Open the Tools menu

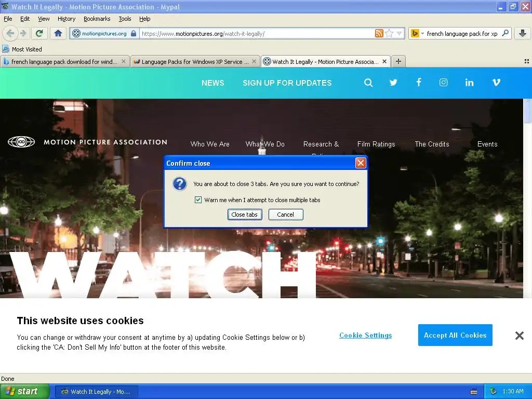click(125, 19)
